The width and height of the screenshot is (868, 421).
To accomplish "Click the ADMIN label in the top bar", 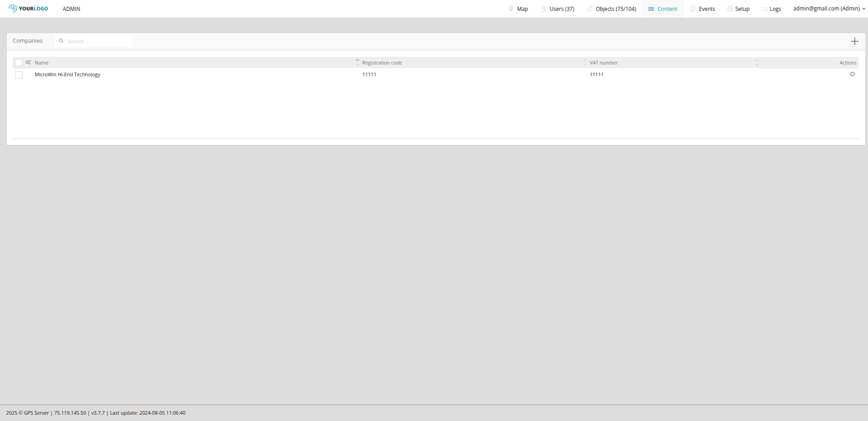I will [x=71, y=9].
